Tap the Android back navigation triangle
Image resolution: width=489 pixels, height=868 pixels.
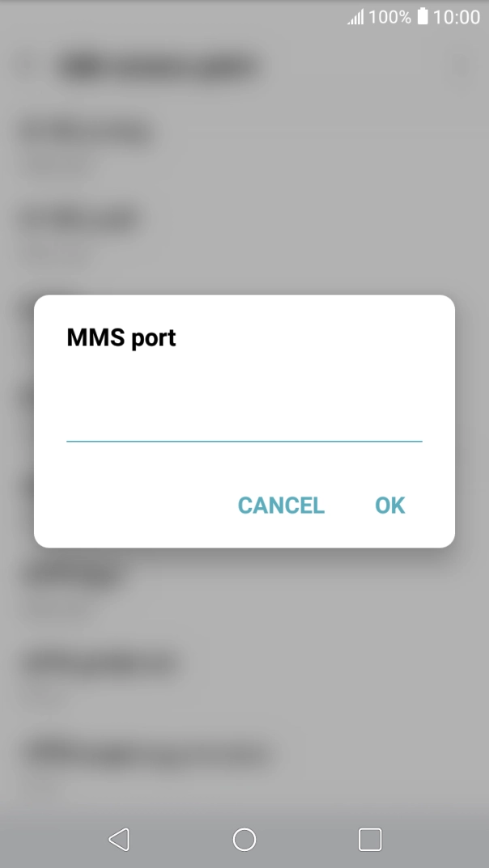[119, 839]
